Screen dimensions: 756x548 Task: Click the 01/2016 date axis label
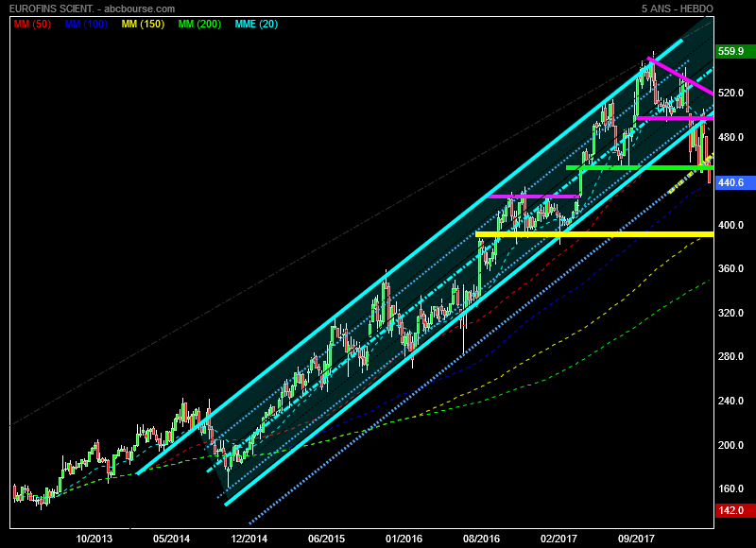[x=404, y=539]
